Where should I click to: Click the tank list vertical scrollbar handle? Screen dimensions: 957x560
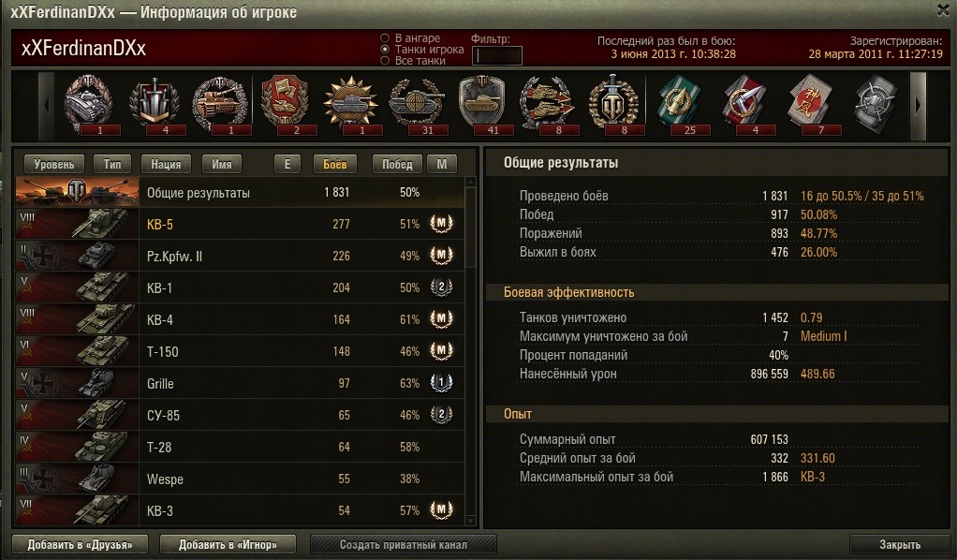pos(470,228)
